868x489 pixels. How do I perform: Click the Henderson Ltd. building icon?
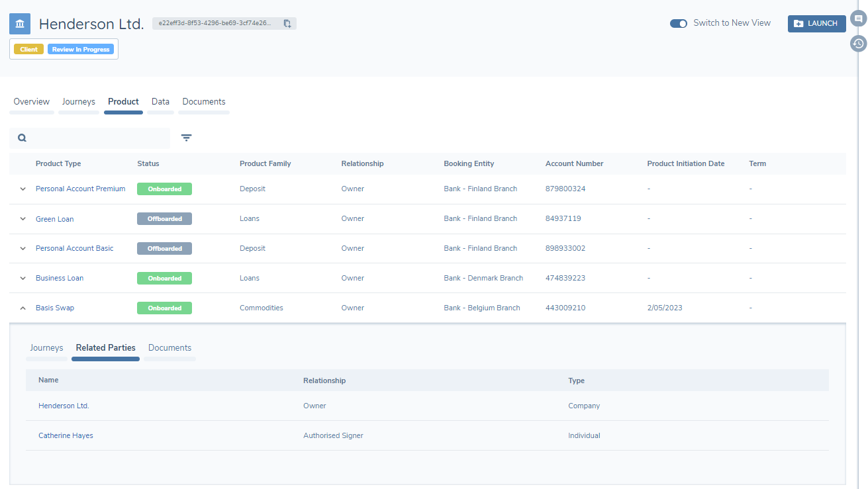pos(19,23)
